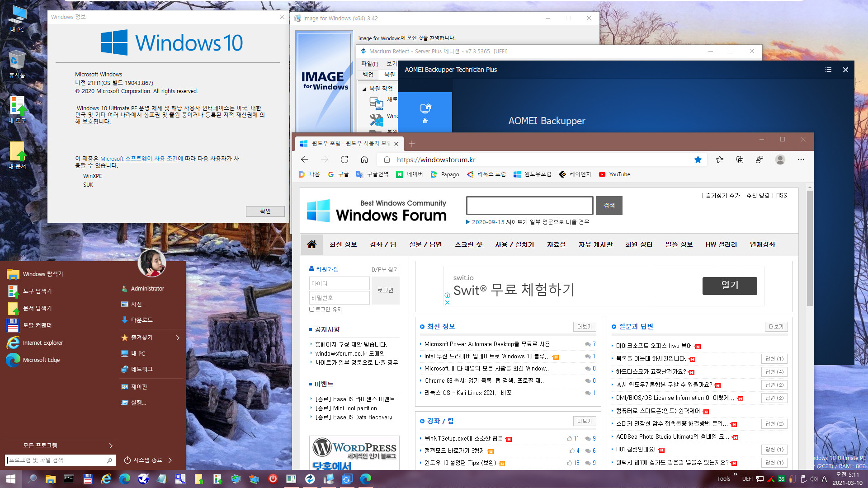The height and width of the screenshot is (488, 868).
Task: Open the 자유 게시판 forum menu
Action: (x=595, y=244)
